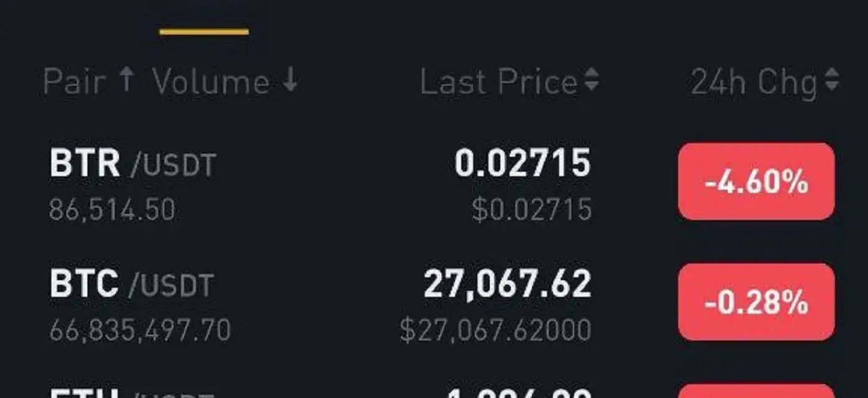
Task: Click the $27,067.62000 USD price
Action: (495, 330)
